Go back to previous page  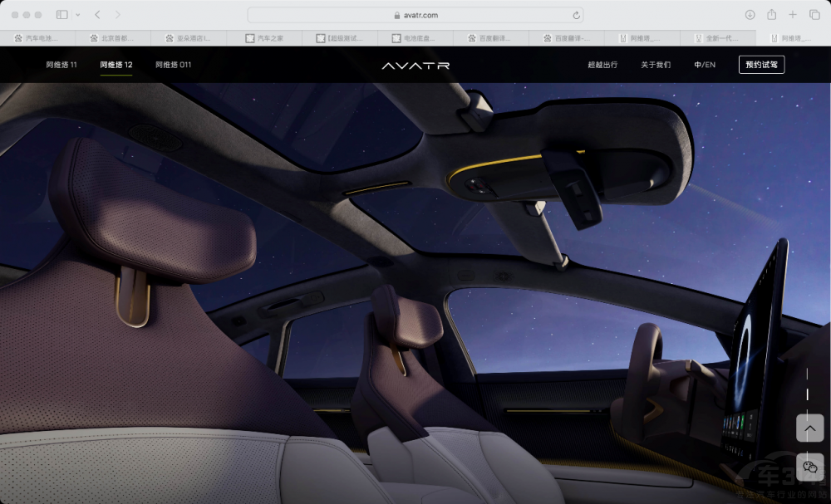[98, 15]
